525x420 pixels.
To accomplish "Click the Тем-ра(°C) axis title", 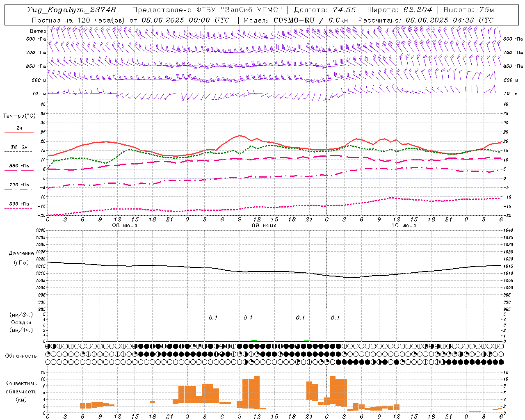I will [19, 116].
